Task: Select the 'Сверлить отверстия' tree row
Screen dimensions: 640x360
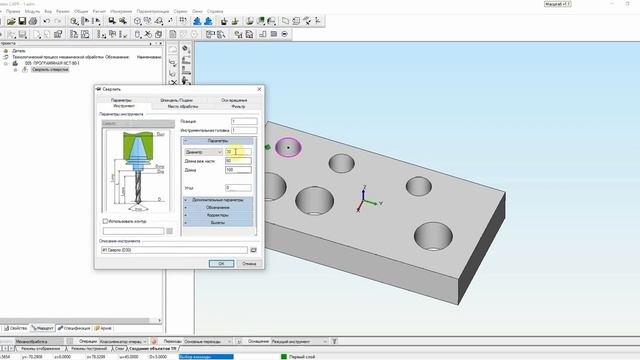Action: tap(50, 69)
